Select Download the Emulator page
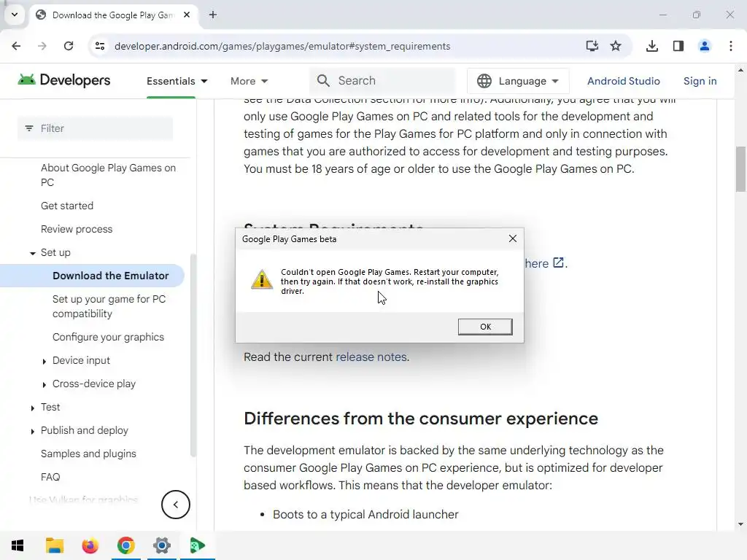Screen dimensions: 747x560 tap(111, 276)
